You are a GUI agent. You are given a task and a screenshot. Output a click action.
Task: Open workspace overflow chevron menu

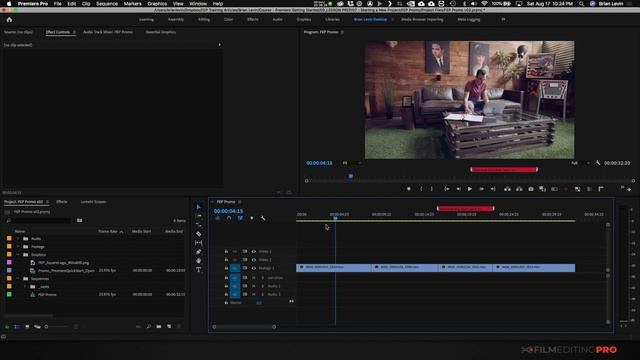point(503,19)
